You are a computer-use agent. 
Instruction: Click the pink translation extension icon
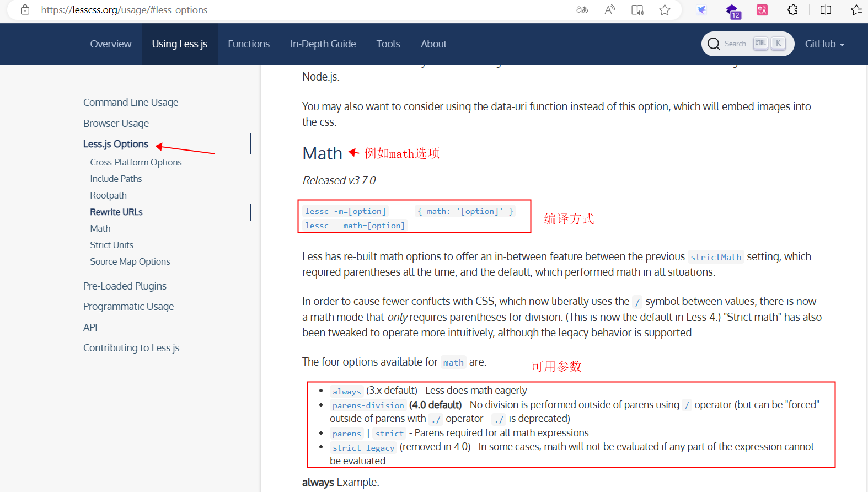coord(762,10)
